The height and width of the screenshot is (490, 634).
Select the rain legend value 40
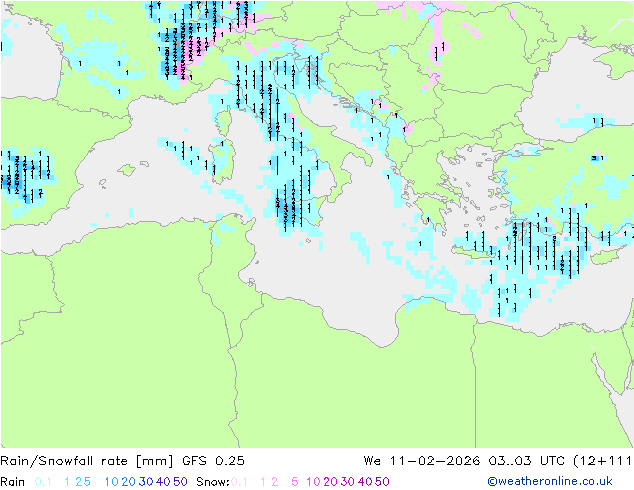tap(163, 482)
